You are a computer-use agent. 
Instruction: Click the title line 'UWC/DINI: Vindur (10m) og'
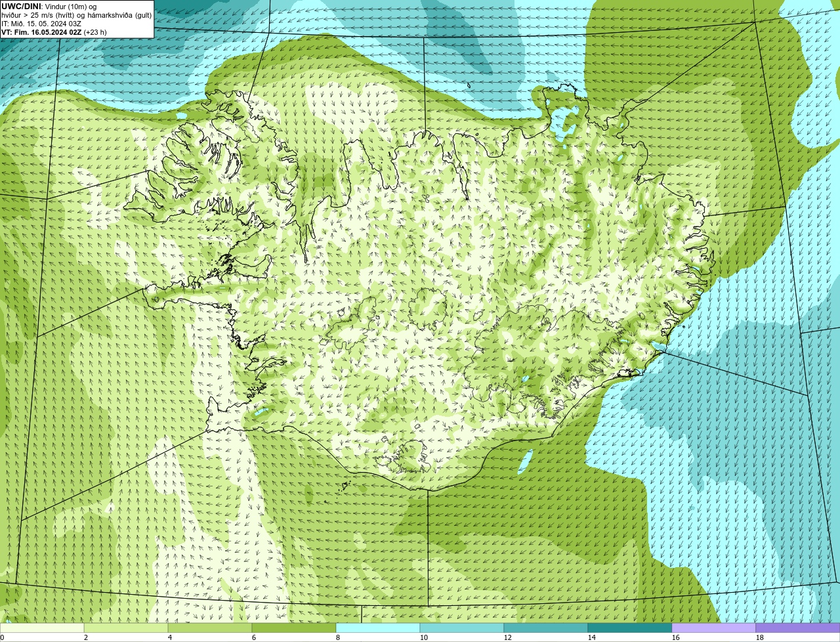pyautogui.click(x=49, y=7)
